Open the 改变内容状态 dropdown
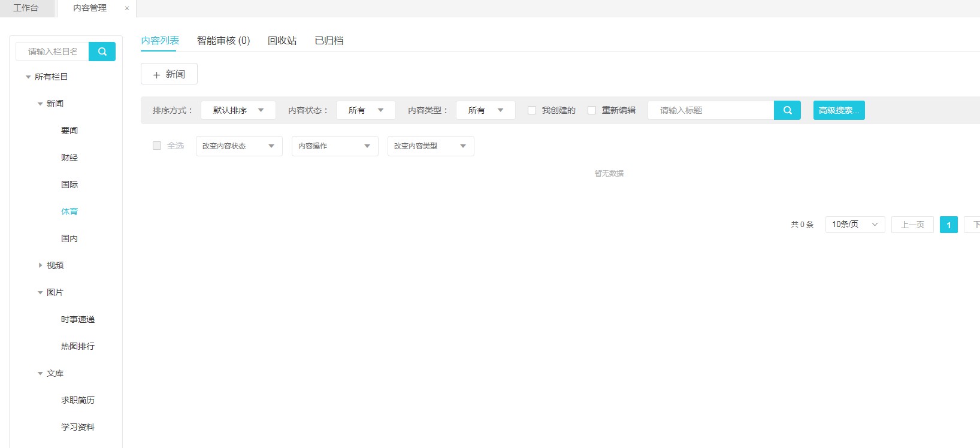The width and height of the screenshot is (980, 448). tap(238, 146)
